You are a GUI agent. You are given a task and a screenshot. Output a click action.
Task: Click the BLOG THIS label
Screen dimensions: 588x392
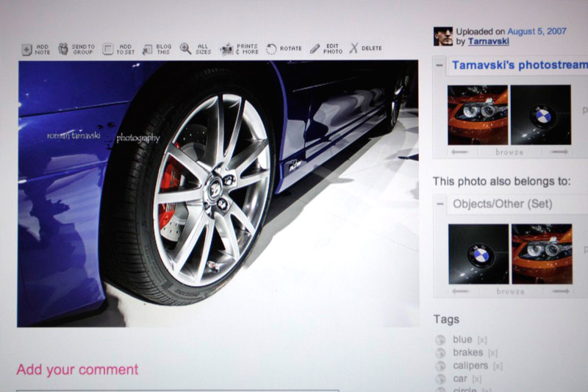(x=163, y=49)
